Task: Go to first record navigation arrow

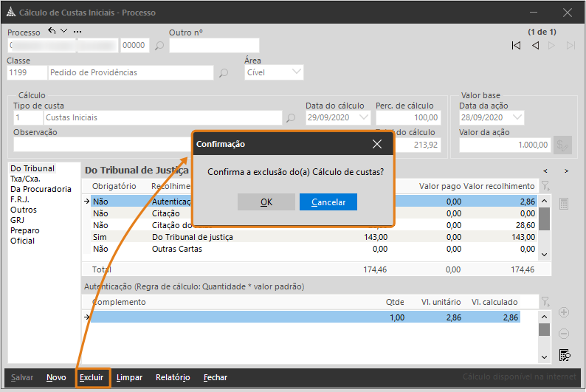Action: coord(517,46)
